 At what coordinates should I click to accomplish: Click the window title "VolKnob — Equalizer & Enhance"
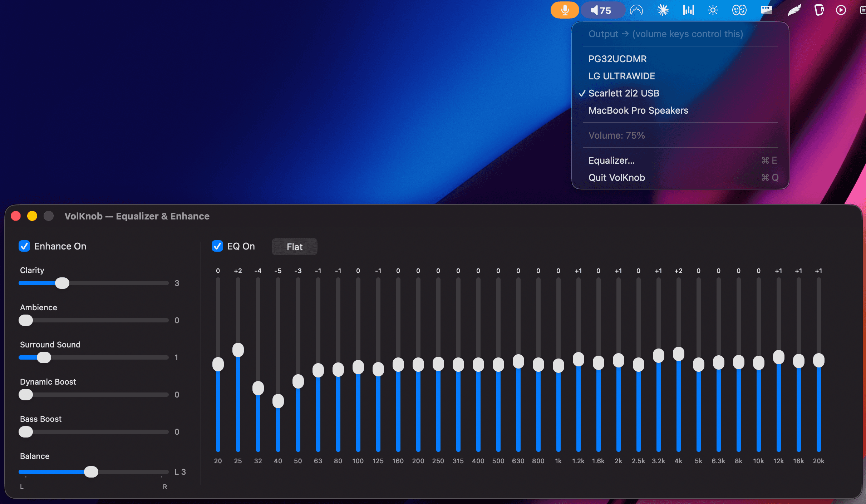click(137, 216)
